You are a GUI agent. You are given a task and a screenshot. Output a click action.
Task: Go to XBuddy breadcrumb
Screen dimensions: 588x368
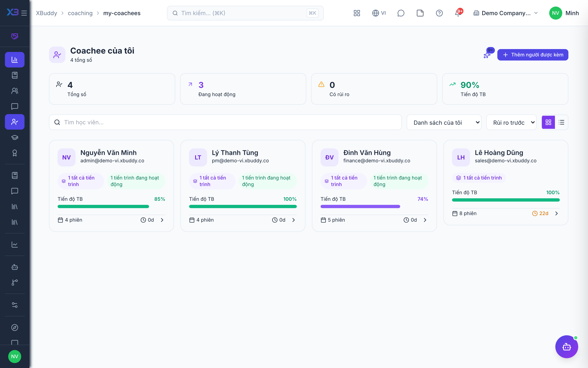click(x=46, y=13)
